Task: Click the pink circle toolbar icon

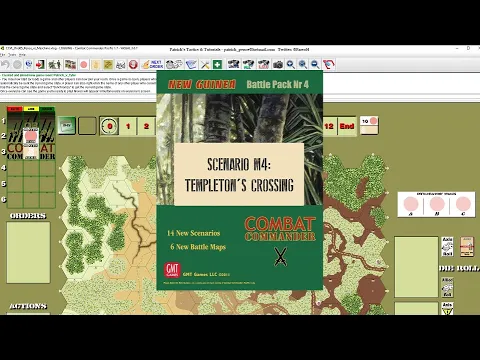Action: [x=84, y=64]
